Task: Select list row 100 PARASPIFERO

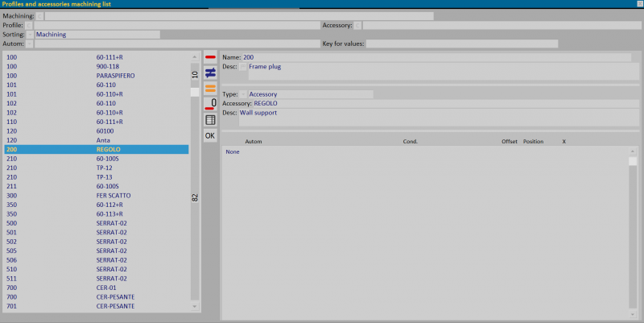Action: coord(97,76)
